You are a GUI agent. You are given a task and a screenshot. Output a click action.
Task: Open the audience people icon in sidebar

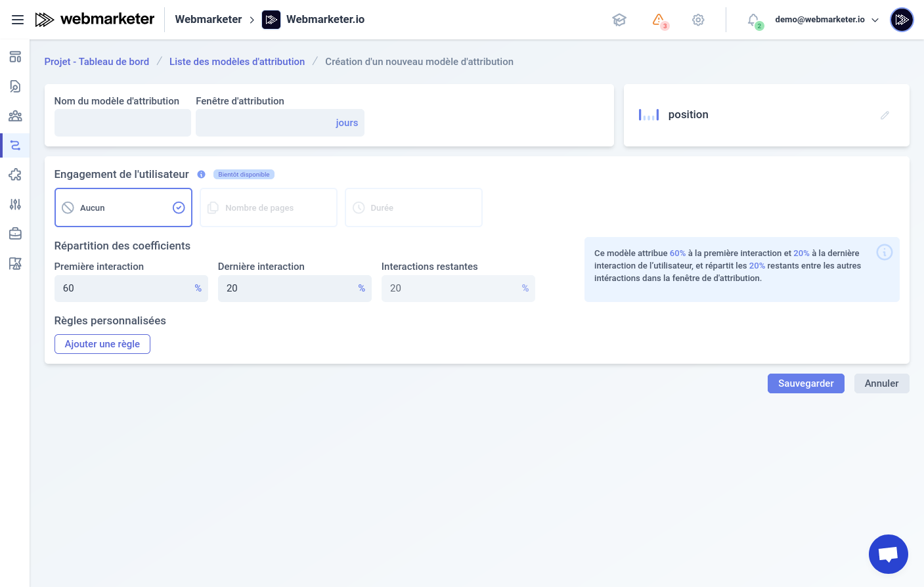pyautogui.click(x=15, y=116)
